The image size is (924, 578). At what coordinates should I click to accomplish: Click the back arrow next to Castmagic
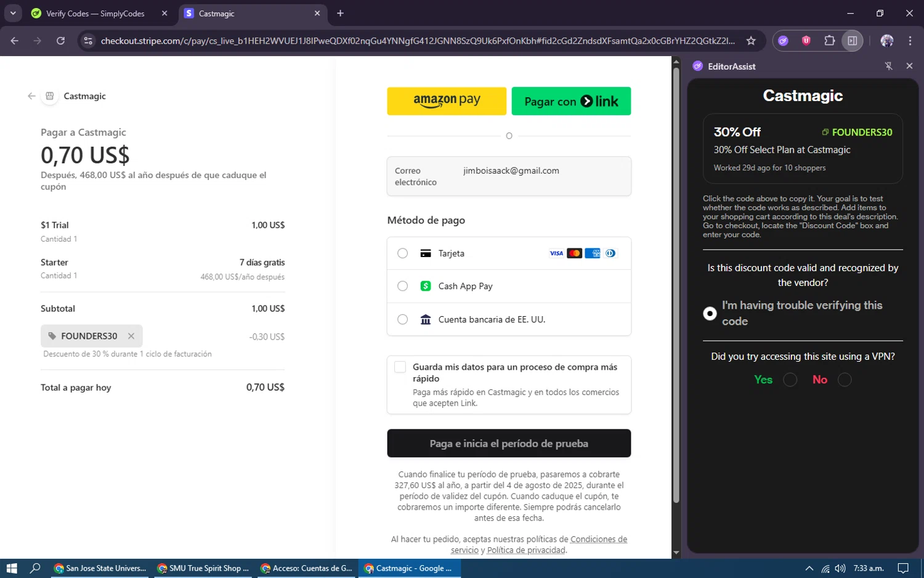(x=31, y=96)
